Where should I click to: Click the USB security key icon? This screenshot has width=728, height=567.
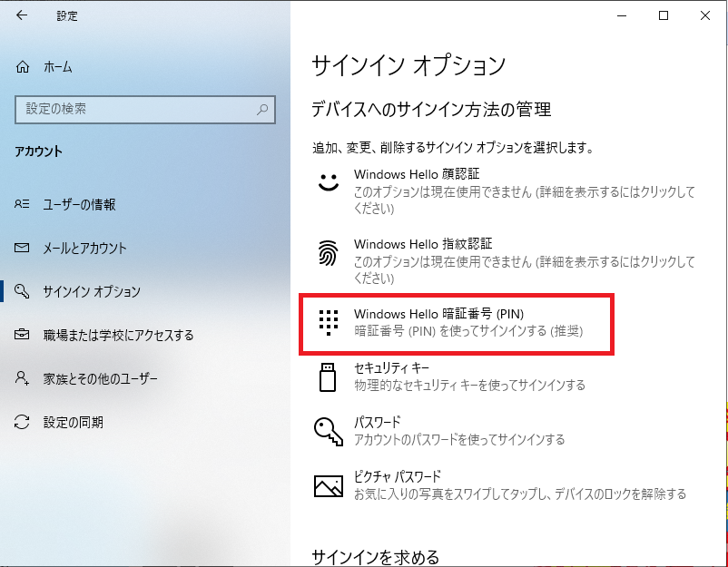(328, 377)
